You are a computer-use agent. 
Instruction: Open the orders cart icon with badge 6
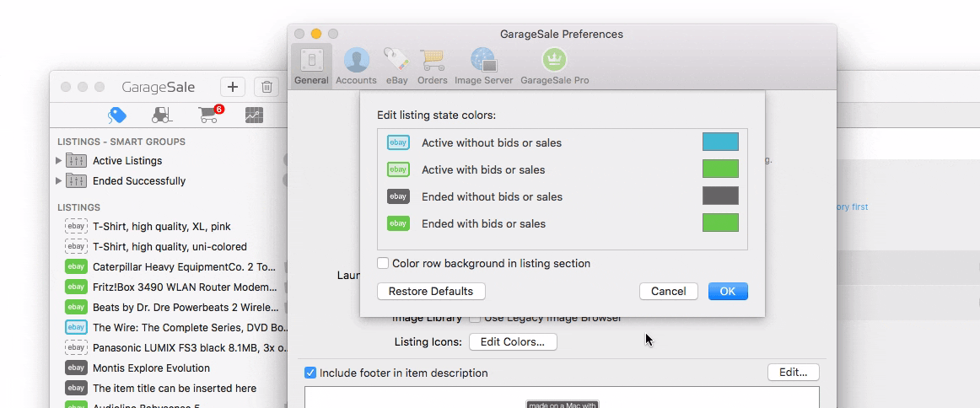click(x=209, y=115)
